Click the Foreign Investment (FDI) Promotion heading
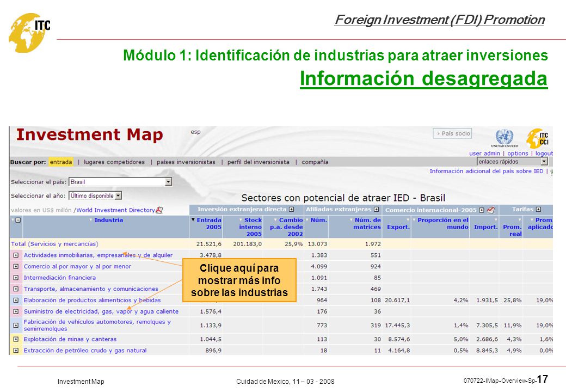The width and height of the screenshot is (566, 392). click(x=440, y=20)
